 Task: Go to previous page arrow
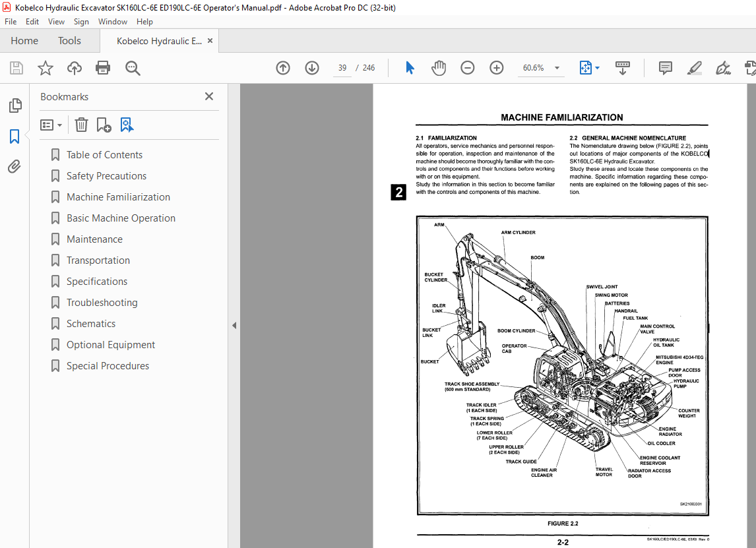283,68
